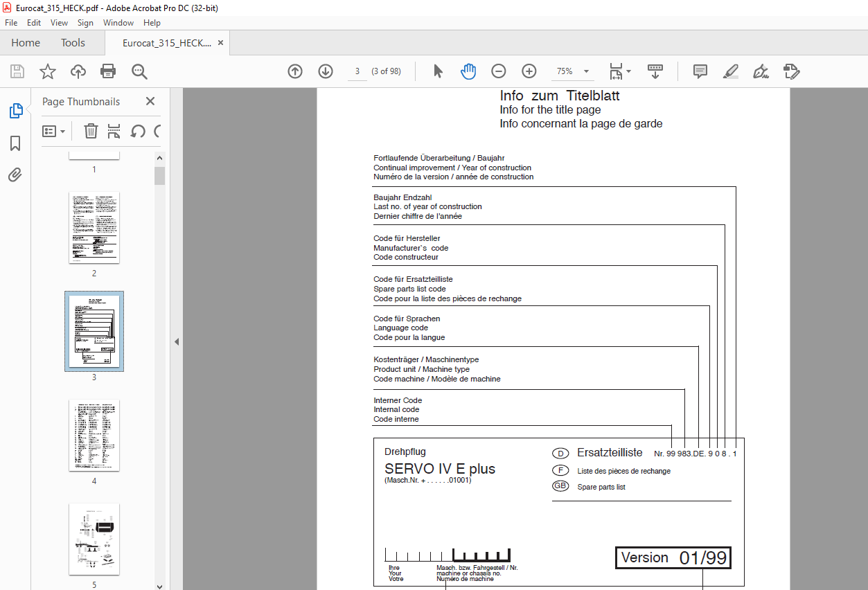Rotate page counterclockwise in thumbnails panel
Viewport: 868px width, 590px height.
coord(138,131)
